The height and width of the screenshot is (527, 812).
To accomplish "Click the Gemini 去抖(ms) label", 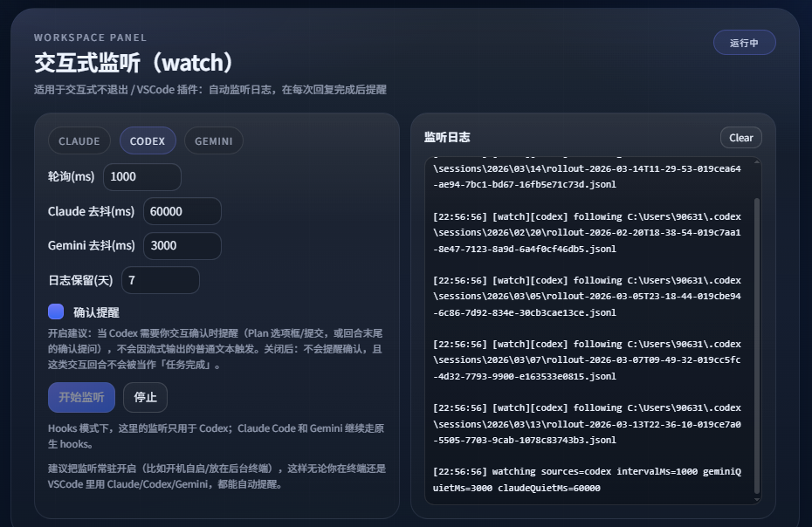I will point(91,246).
